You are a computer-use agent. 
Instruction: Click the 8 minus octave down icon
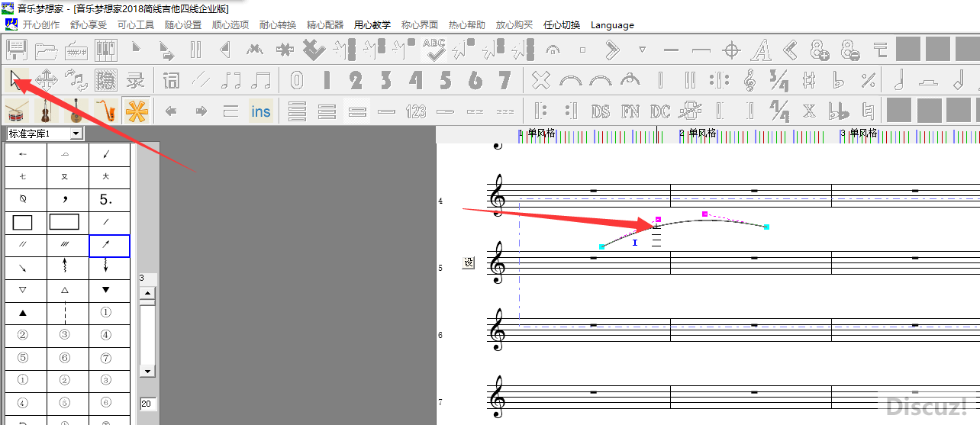(x=850, y=50)
